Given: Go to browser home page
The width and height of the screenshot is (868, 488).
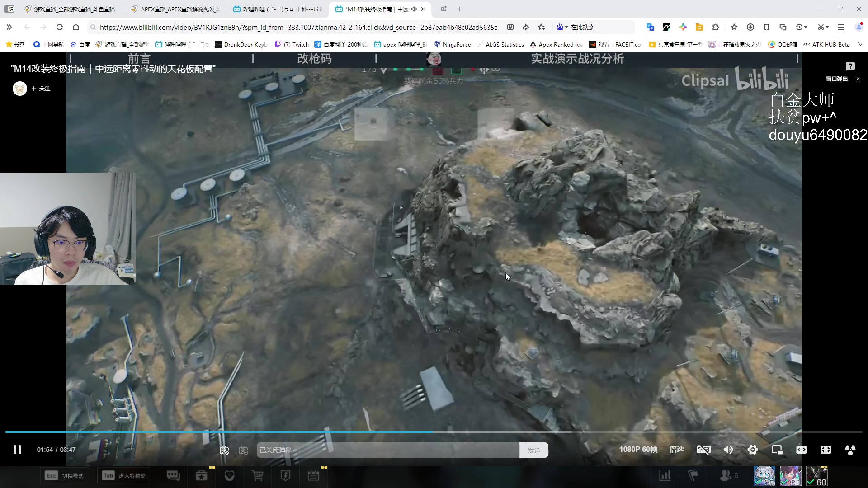Looking at the screenshot, I should click(76, 27).
